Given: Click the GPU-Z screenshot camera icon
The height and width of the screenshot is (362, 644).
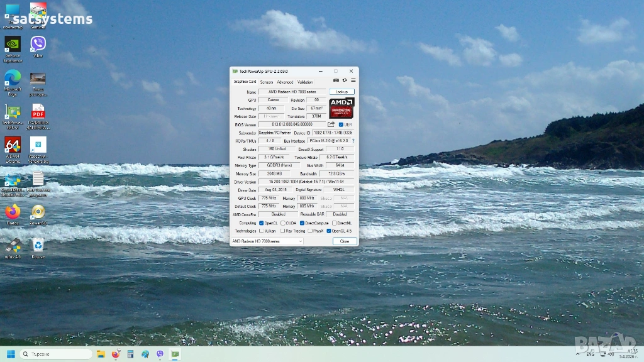Looking at the screenshot, I should [336, 80].
